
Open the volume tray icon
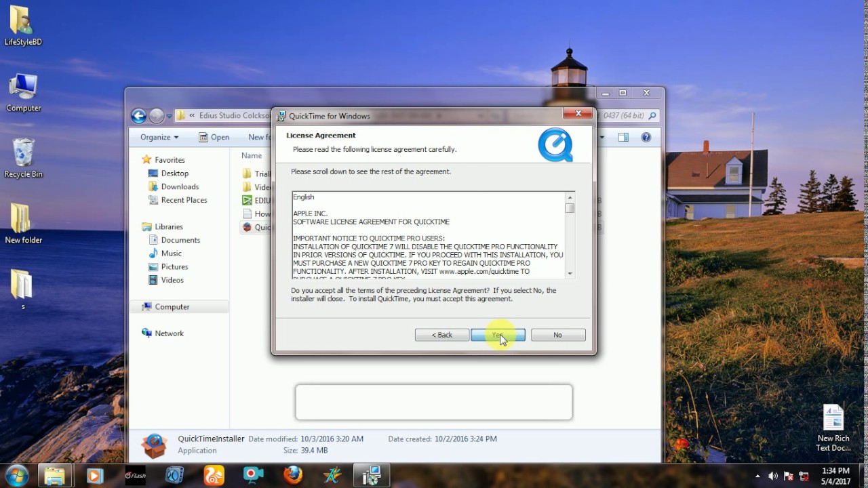tap(773, 476)
